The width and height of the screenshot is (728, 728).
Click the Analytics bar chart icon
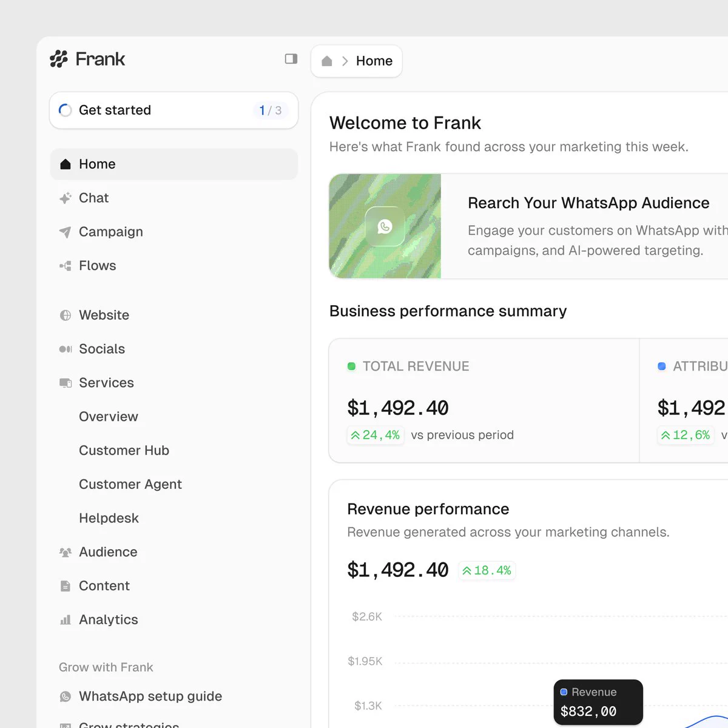click(66, 620)
